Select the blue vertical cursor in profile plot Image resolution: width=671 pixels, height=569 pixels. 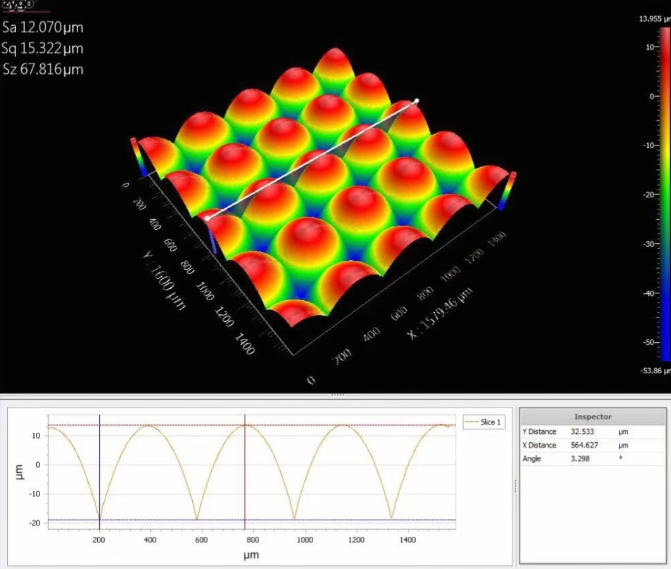tap(99, 472)
